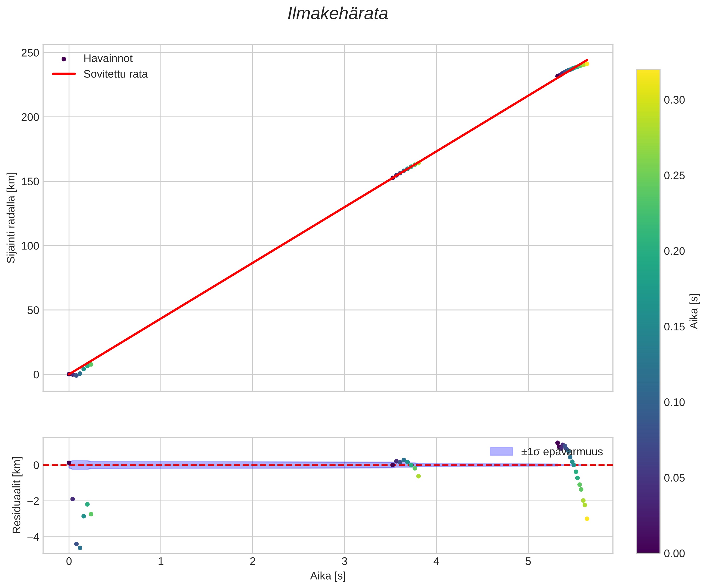Click the x-axis tick label 3
The image size is (706, 588).
(x=344, y=562)
